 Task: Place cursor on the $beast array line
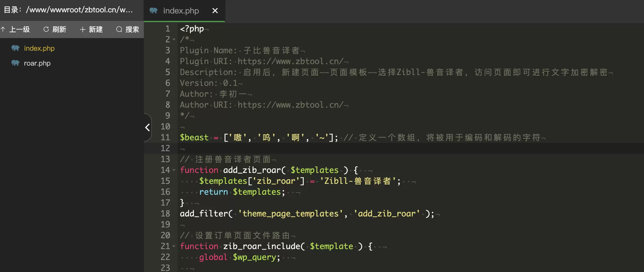[362, 137]
